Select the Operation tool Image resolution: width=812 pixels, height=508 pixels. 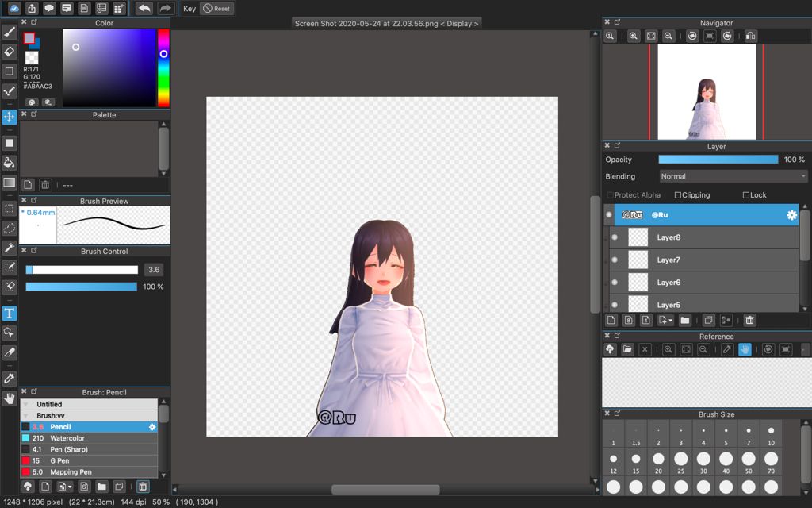point(10,333)
